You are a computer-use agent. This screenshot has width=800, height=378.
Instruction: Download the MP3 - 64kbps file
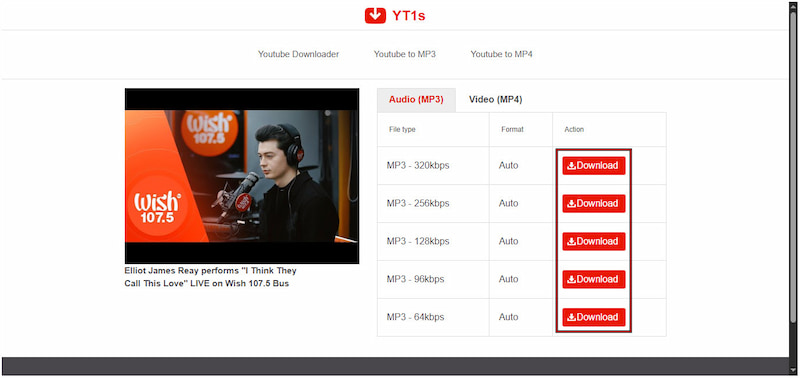click(x=593, y=317)
